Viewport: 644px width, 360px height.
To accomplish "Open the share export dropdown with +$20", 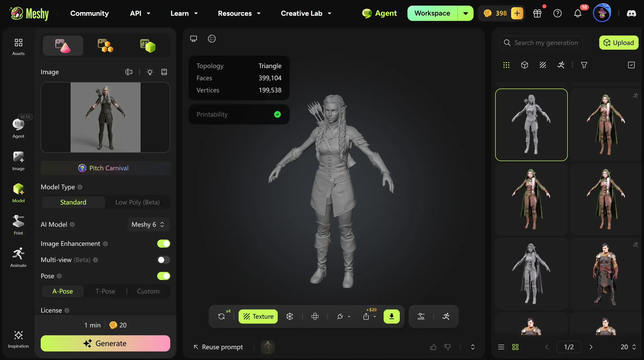I will point(369,316).
